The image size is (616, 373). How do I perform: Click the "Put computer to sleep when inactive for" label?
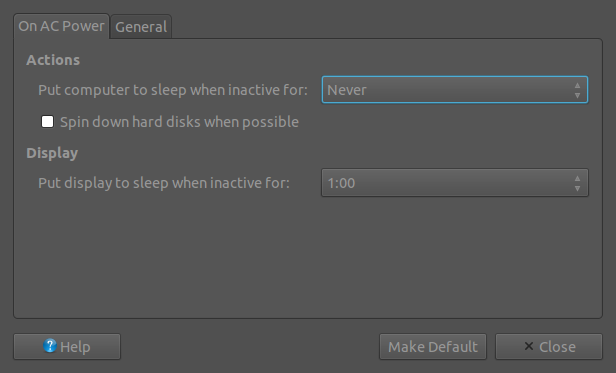coord(173,90)
